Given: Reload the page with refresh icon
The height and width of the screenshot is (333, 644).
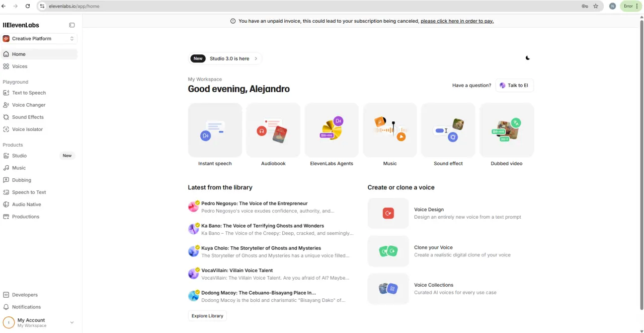Looking at the screenshot, I should coord(27,6).
